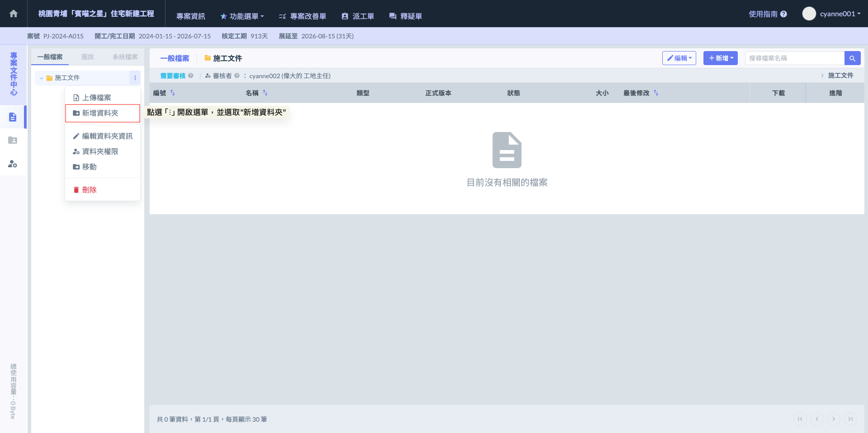This screenshot has height=433, width=868.
Task: Select 新增資料夾 from the context menu
Action: (x=100, y=113)
